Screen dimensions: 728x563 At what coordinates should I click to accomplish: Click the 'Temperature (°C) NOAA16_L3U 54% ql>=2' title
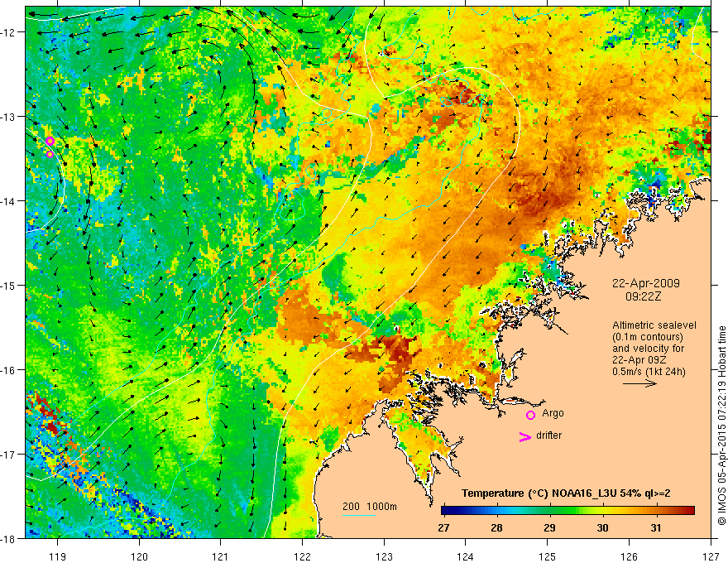click(x=566, y=493)
